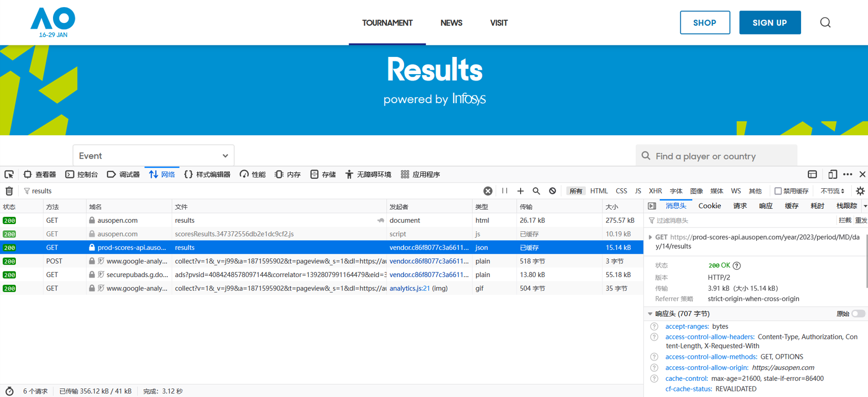Image resolution: width=868 pixels, height=397 pixels.
Task: Close the DevTools panel
Action: (x=862, y=174)
